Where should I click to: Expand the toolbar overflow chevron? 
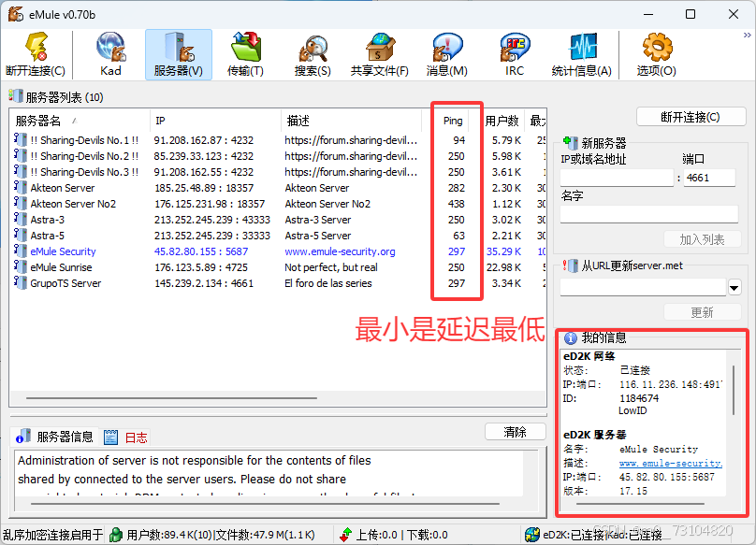[747, 36]
